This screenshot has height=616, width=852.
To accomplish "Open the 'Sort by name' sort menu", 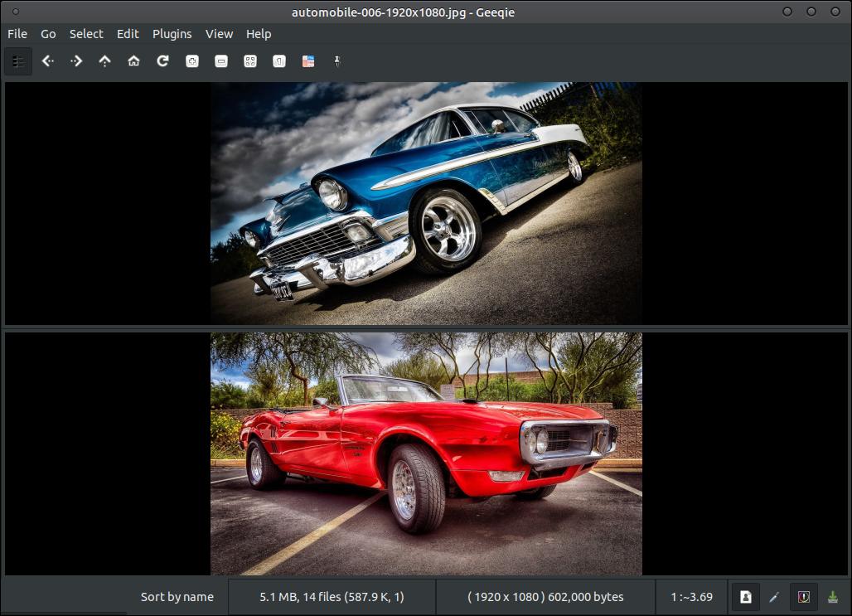I will [x=177, y=597].
